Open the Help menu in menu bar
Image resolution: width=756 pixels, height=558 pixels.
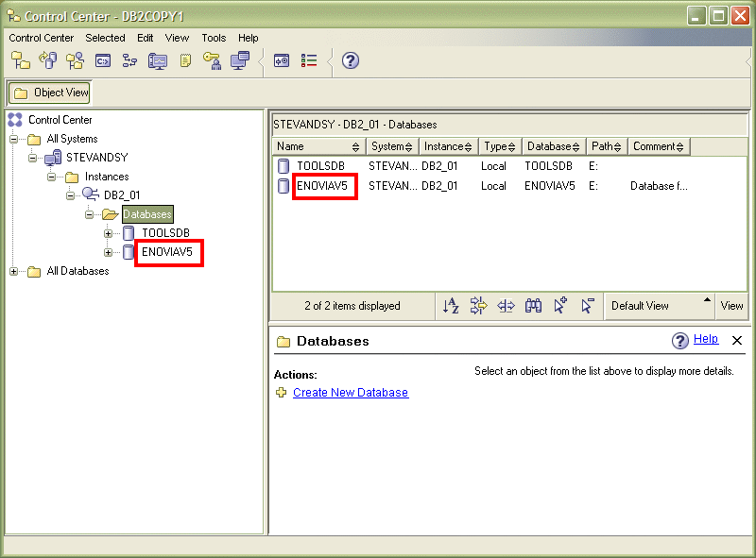coord(249,38)
